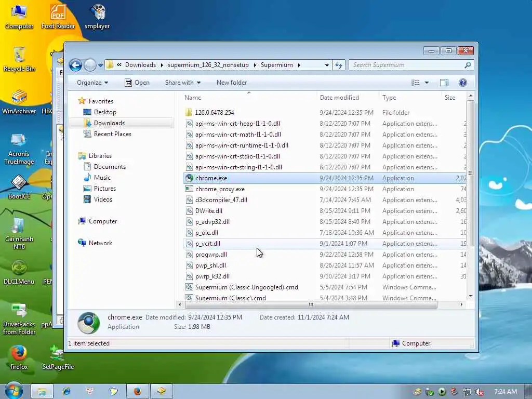This screenshot has height=399, width=532.
Task: Open BootICE desktop shortcut
Action: 19,187
